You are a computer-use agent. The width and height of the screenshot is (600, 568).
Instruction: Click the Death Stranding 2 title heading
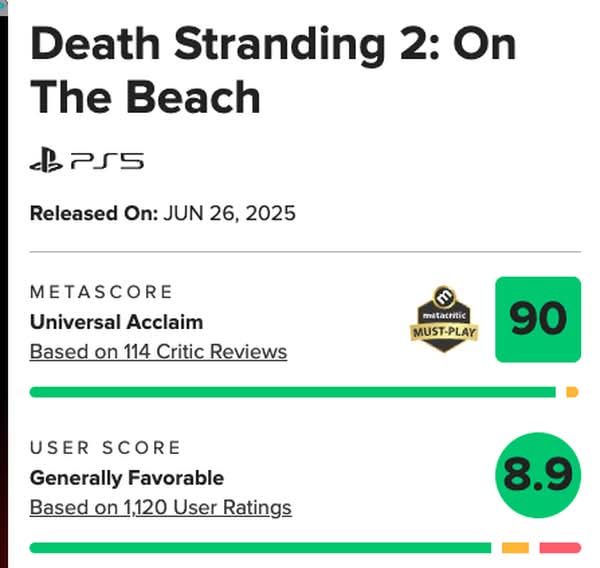273,70
